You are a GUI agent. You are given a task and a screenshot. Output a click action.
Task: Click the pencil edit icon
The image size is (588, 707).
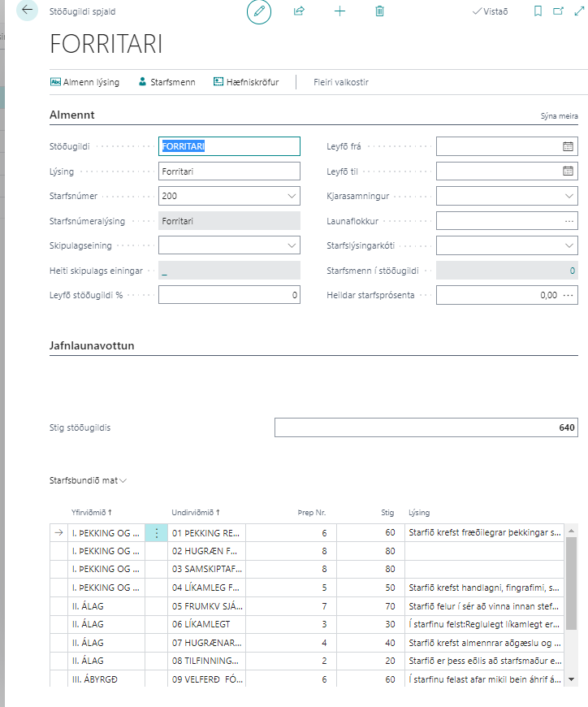click(259, 11)
